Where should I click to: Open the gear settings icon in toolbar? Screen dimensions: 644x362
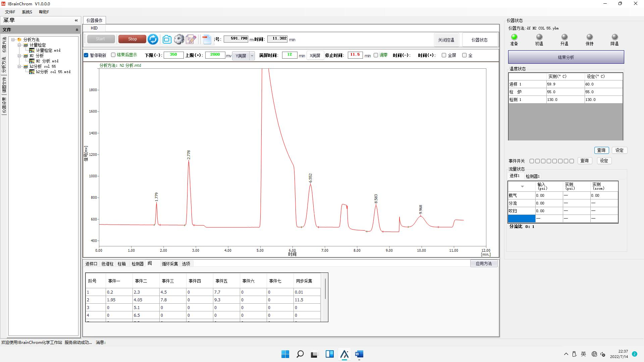tap(179, 39)
